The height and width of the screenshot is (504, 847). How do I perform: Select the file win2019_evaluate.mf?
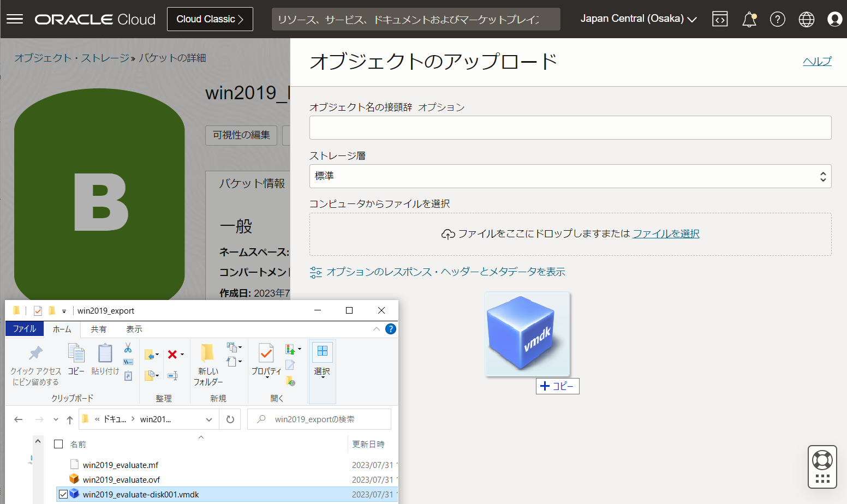[x=121, y=465]
